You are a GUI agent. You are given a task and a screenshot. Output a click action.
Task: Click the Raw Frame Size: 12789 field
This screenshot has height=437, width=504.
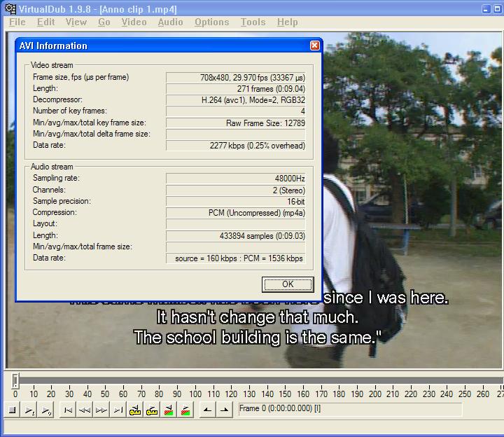[235, 123]
